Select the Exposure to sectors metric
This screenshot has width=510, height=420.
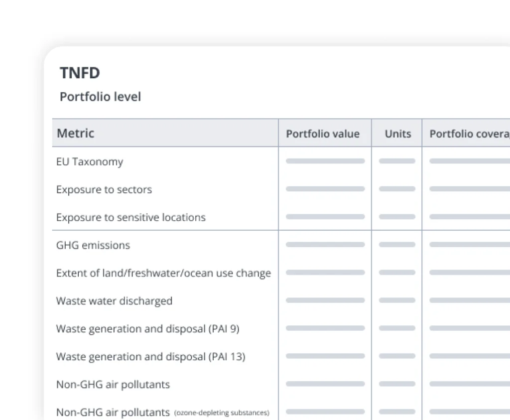coord(104,189)
